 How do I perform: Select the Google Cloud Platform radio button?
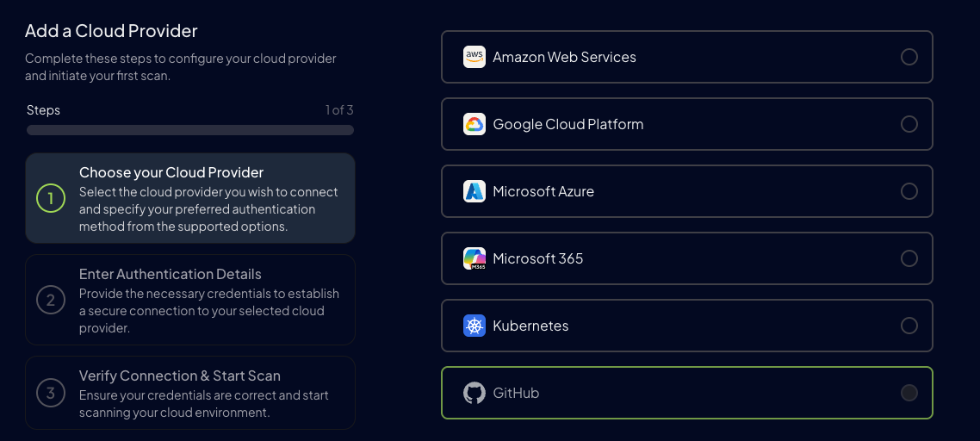909,124
